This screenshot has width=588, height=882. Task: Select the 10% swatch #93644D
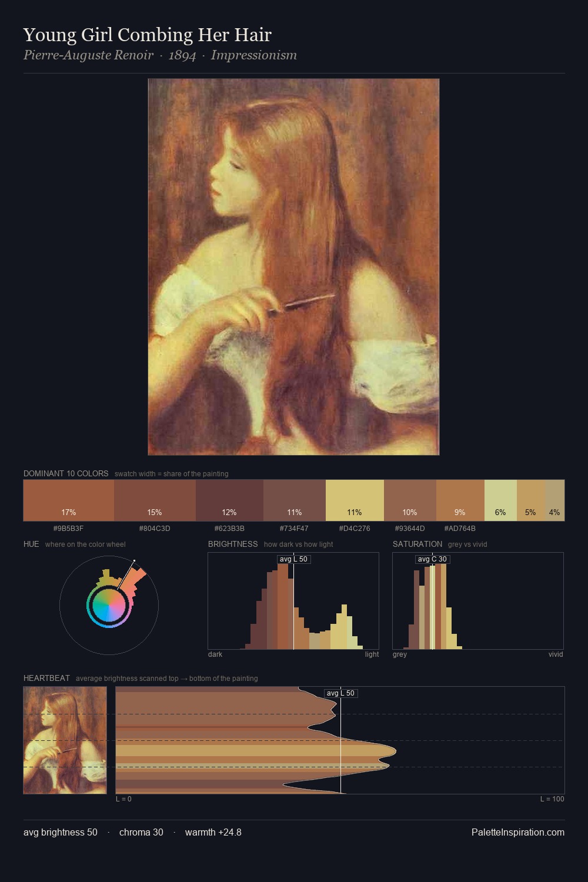410,500
